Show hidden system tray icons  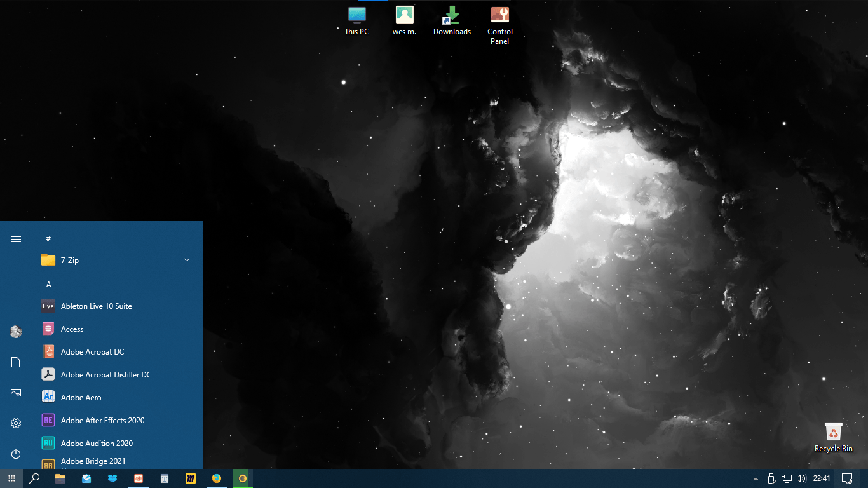pos(756,478)
